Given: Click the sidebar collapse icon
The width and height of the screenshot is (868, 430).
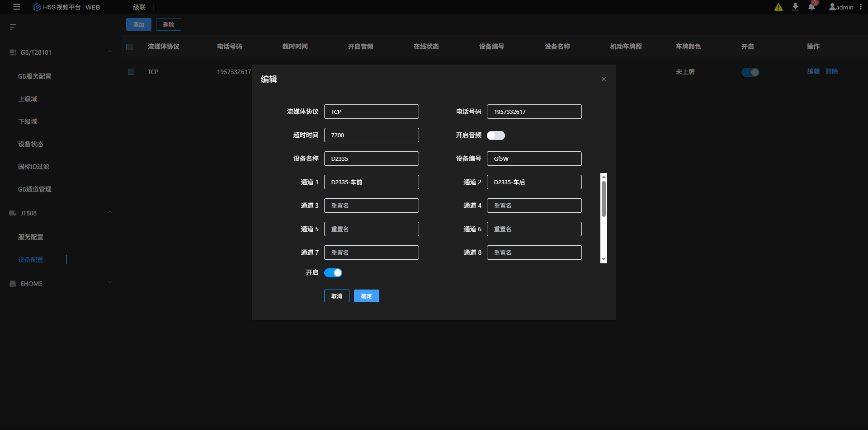Looking at the screenshot, I should point(13,27).
